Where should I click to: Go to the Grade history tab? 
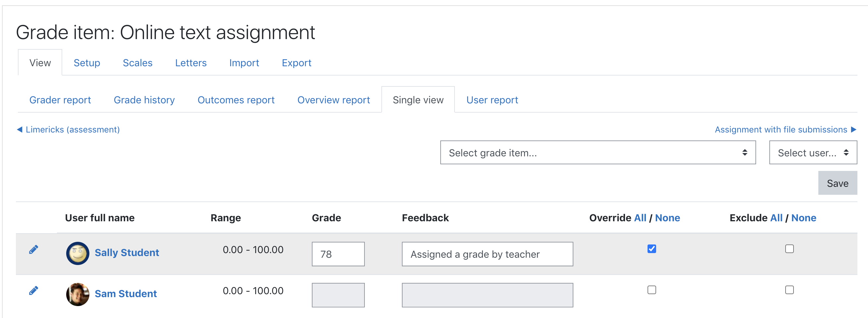(x=144, y=100)
